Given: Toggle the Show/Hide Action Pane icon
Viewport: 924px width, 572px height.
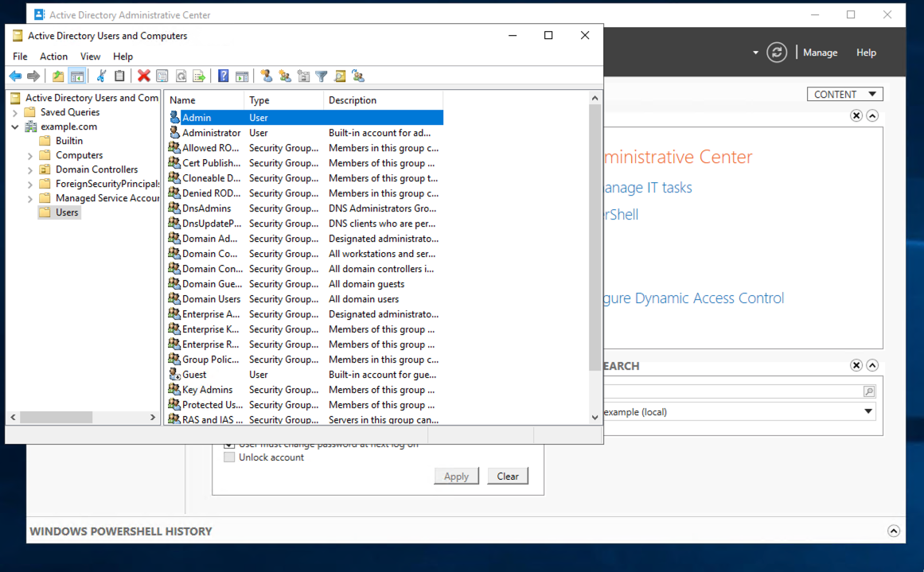Looking at the screenshot, I should 242,76.
